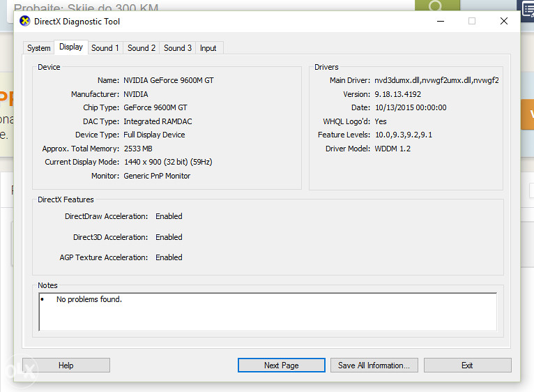Click the 'Drivers' group heading
Viewport: 534px width, 392px height.
pos(326,67)
